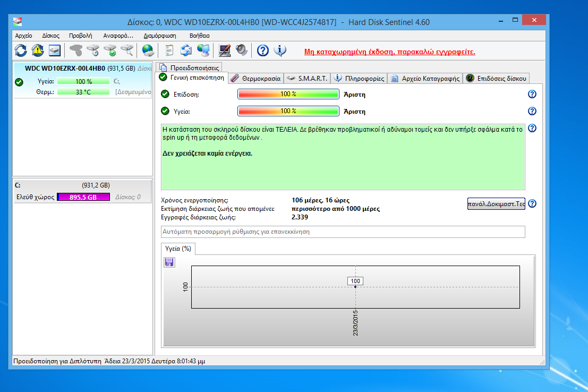
Task: Click the blue refresh arrows toolbar icon
Action: (21, 50)
